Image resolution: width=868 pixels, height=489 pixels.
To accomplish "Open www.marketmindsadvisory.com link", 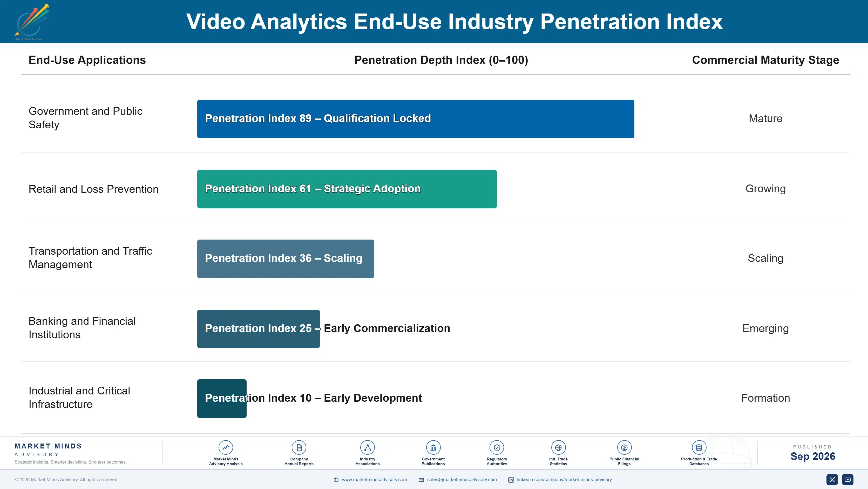I will (x=374, y=480).
